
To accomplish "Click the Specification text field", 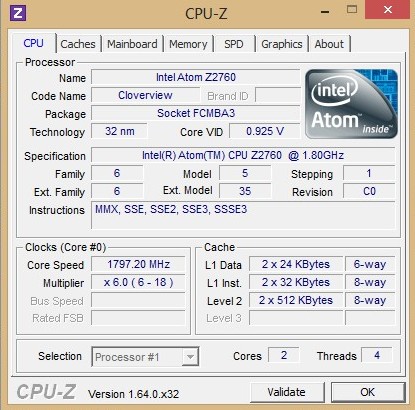I will coord(243,155).
